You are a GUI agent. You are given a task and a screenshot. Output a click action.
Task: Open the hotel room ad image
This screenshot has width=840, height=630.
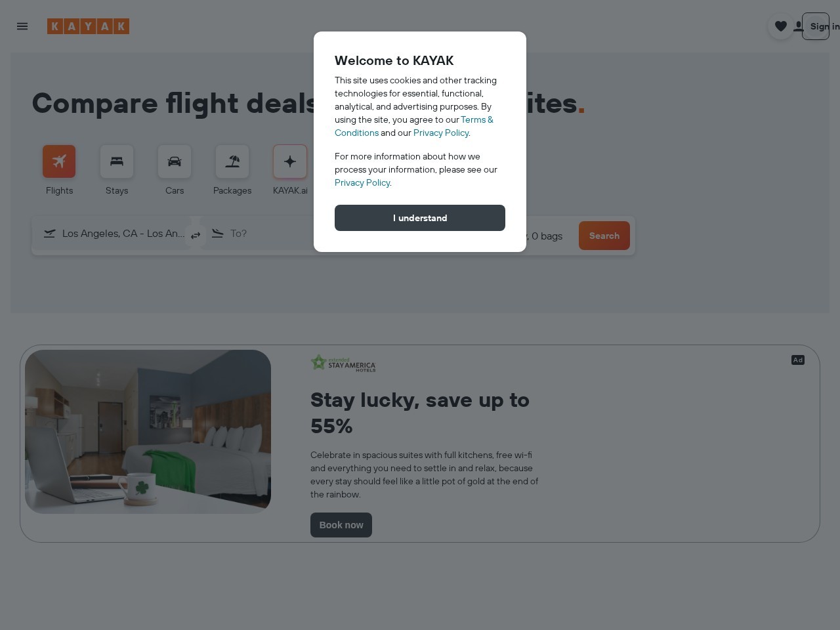click(x=148, y=432)
